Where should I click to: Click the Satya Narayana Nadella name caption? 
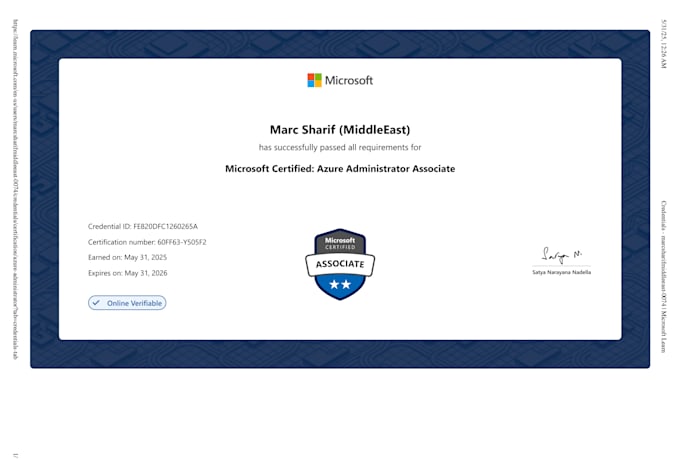pos(562,272)
